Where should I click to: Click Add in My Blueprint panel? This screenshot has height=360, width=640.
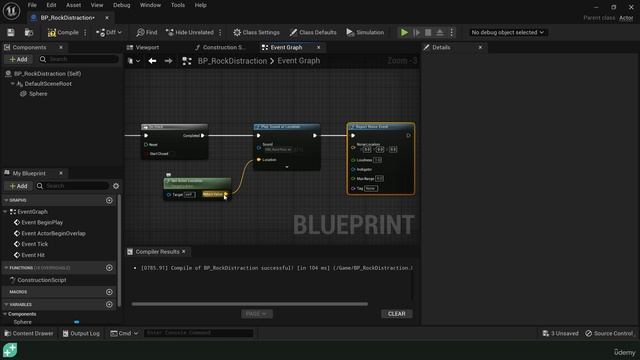pos(18,186)
